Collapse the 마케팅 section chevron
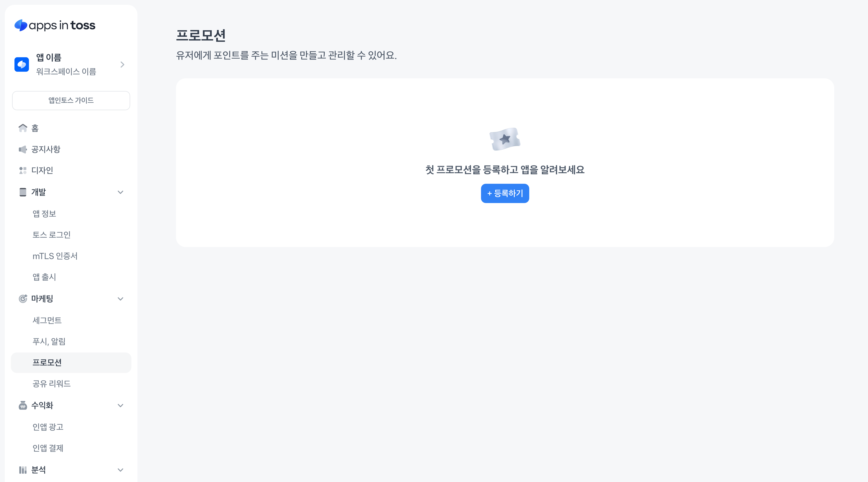 (x=120, y=299)
